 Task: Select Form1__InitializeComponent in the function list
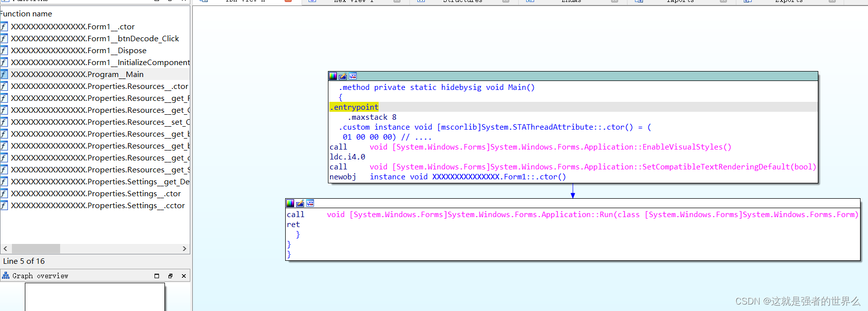tap(95, 62)
